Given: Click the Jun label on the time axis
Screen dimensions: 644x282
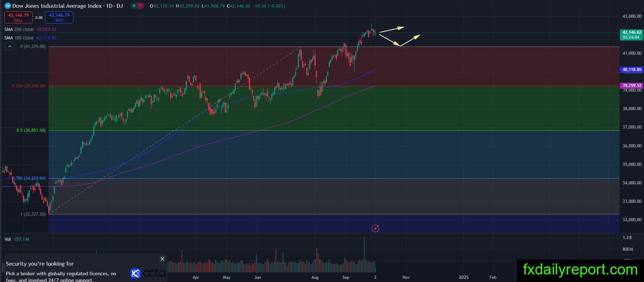Looking at the screenshot, I should (257, 277).
